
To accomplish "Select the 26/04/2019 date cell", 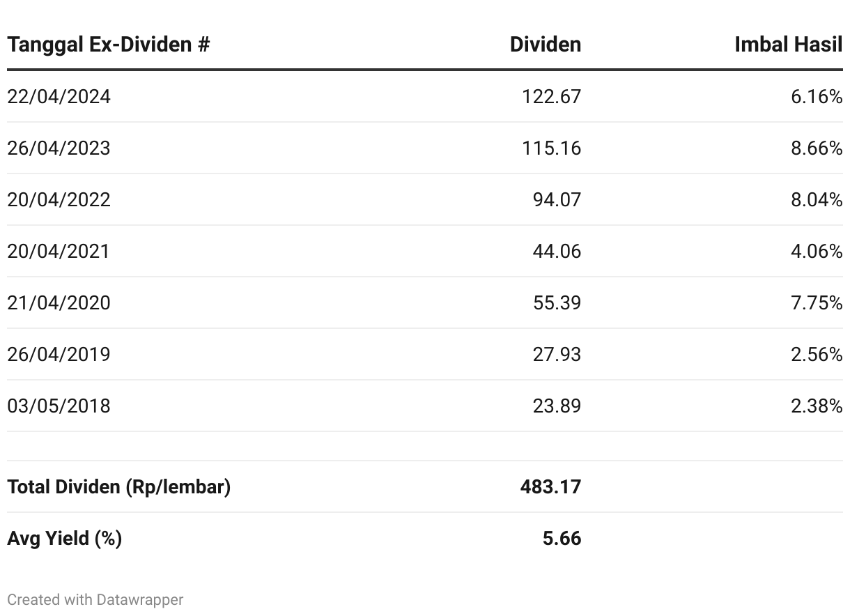I will pyautogui.click(x=59, y=354).
